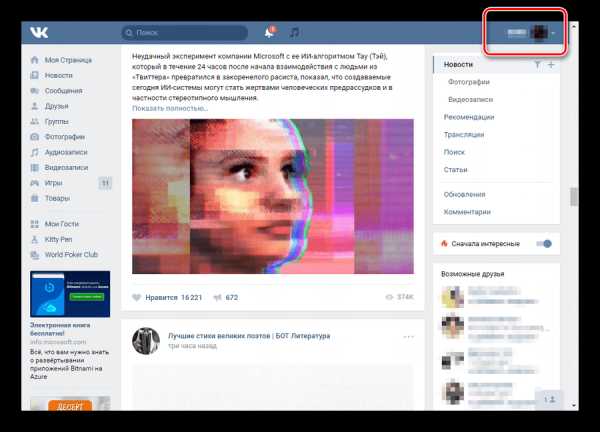The width and height of the screenshot is (600, 432).
Task: Share the post with megaphone icon
Action: (217, 297)
